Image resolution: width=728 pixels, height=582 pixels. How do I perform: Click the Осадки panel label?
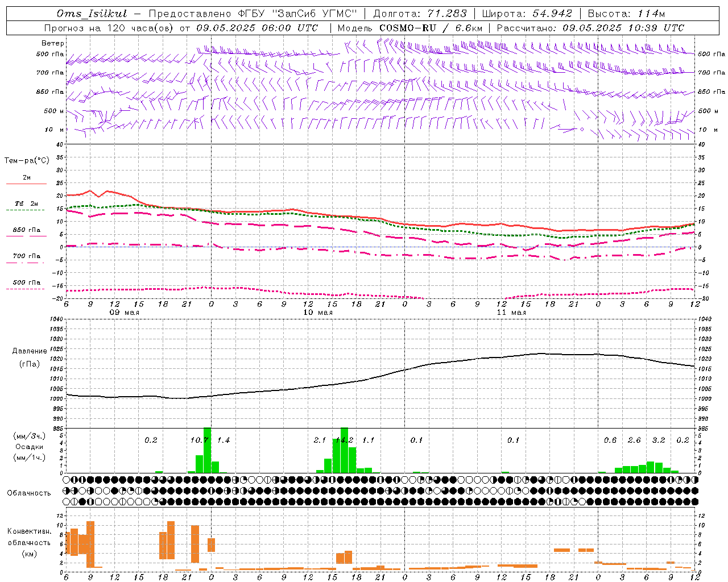pos(30,447)
